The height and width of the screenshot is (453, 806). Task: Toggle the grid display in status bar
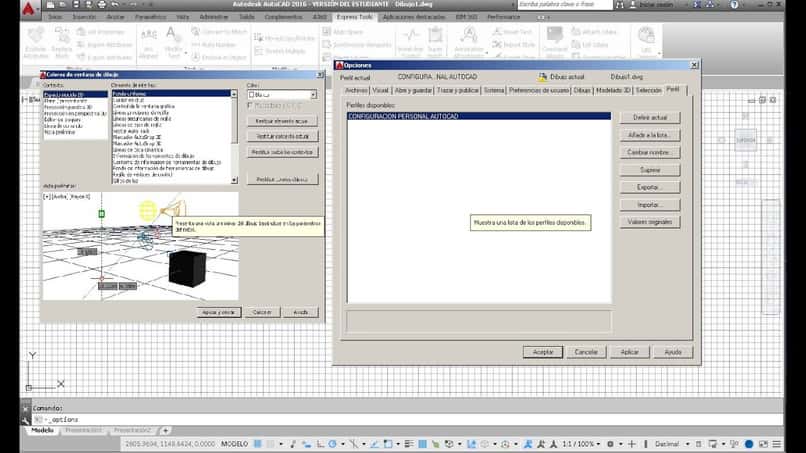pyautogui.click(x=258, y=444)
